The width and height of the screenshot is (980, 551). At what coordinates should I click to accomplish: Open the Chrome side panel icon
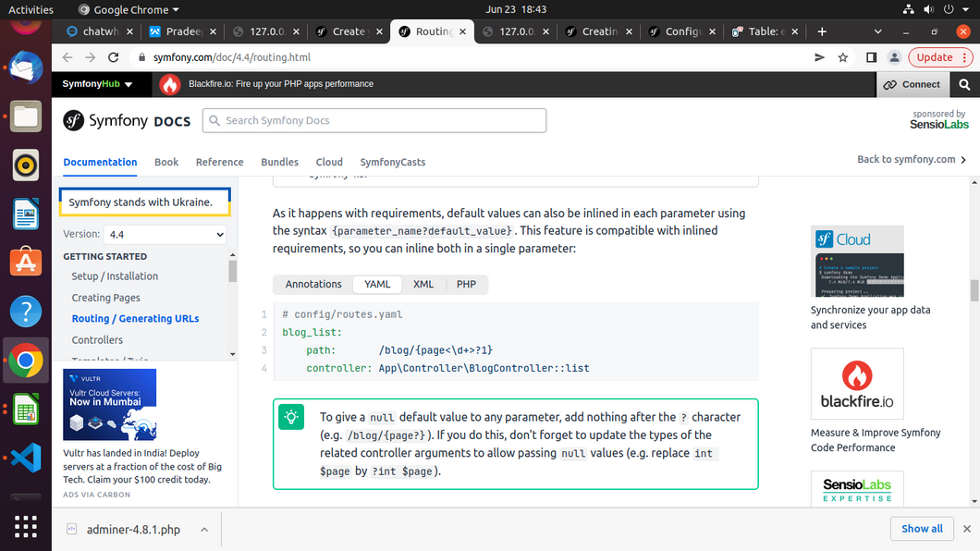[871, 57]
